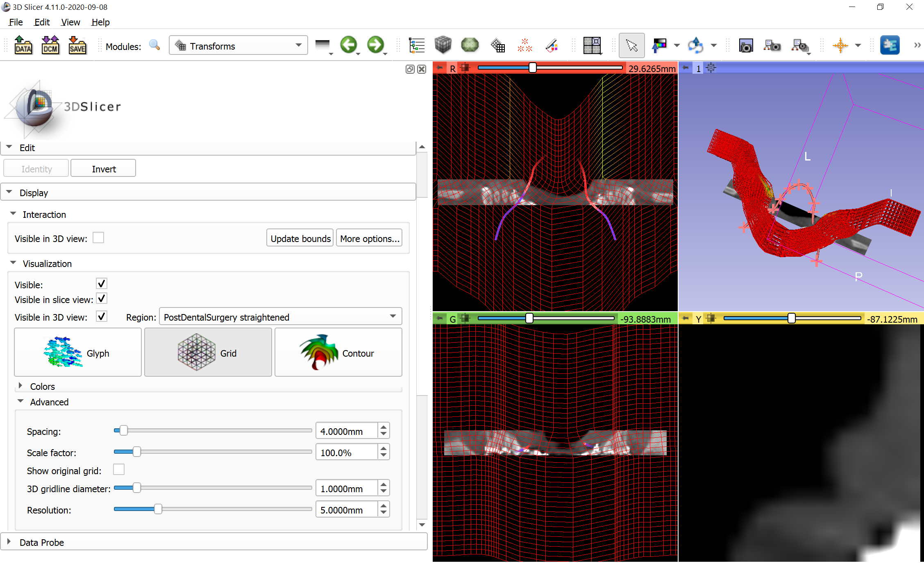Viewport: 924px width, 563px height.
Task: Open the Volume Rendering cube icon
Action: coord(443,45)
